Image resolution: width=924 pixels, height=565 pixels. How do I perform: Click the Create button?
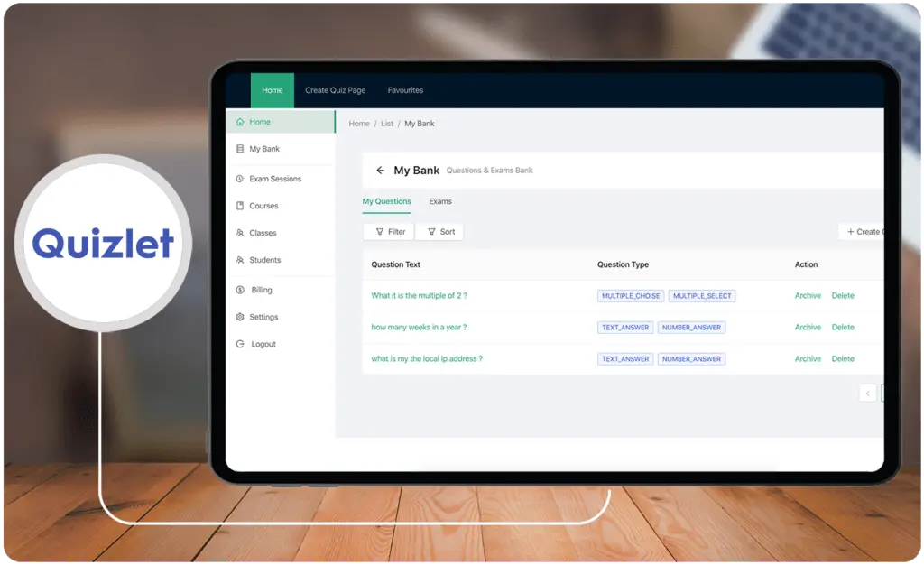pyautogui.click(x=862, y=232)
